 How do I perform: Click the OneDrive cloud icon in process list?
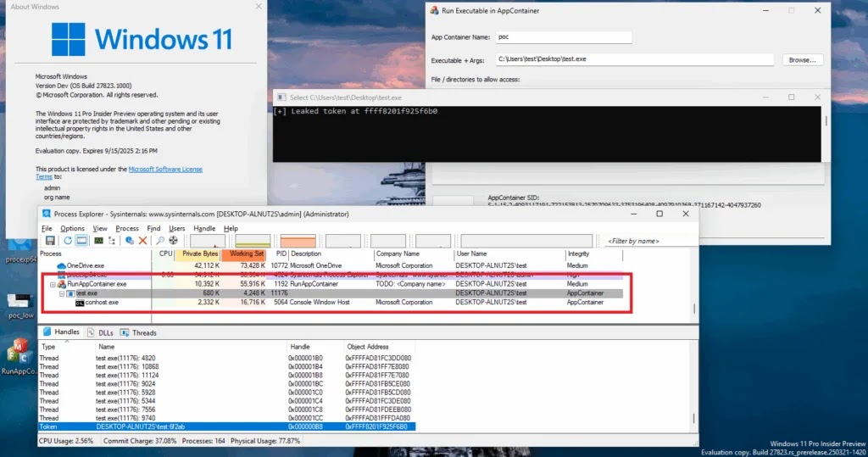tap(61, 266)
